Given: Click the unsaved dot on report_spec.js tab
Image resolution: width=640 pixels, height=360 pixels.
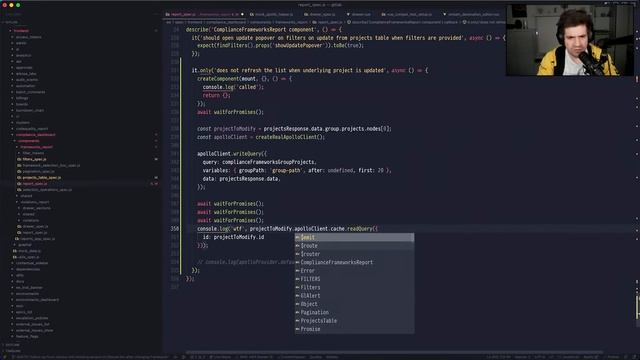Looking at the screenshot, I should (x=242, y=14).
